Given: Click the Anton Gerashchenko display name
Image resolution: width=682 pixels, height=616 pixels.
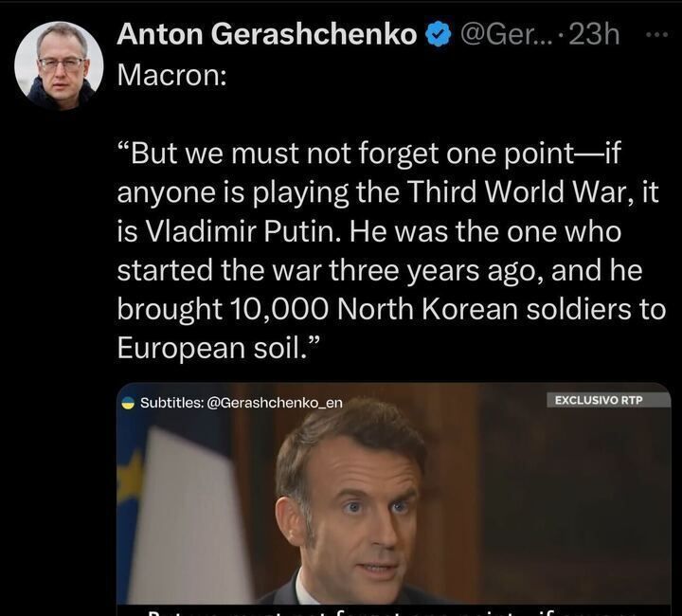Looking at the screenshot, I should click(x=267, y=34).
